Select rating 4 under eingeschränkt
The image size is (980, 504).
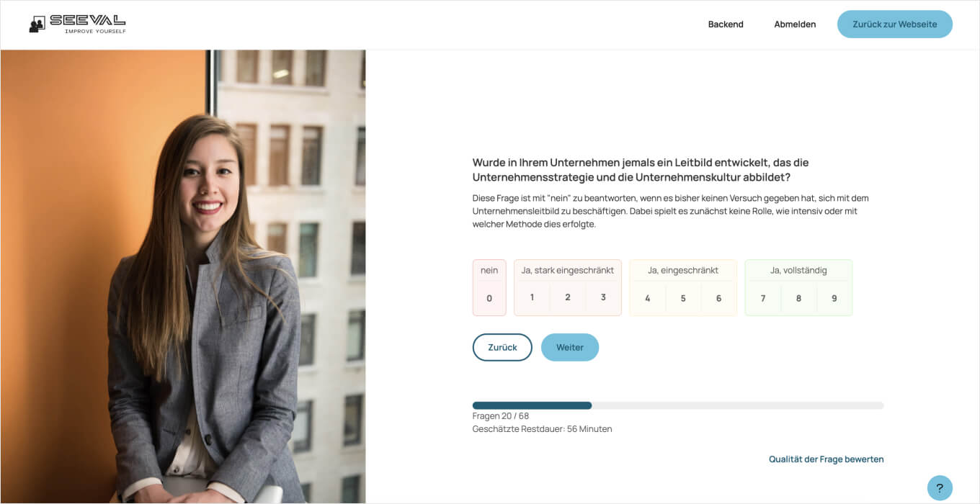coord(648,298)
